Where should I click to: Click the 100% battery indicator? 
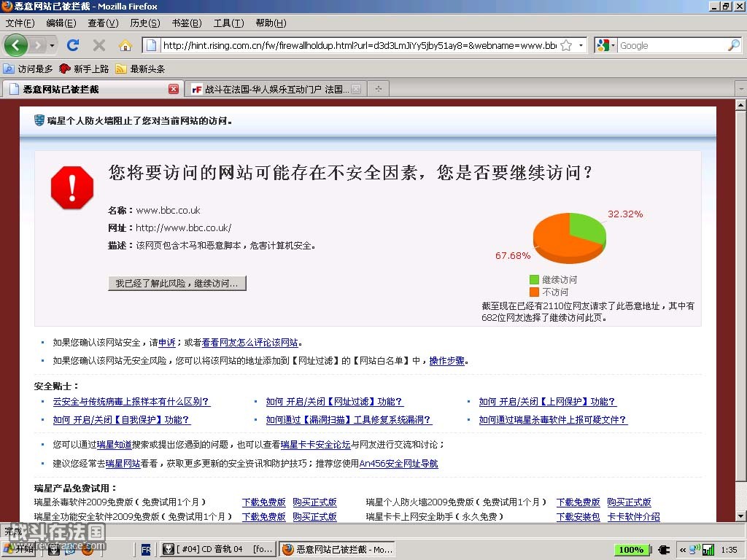point(631,550)
